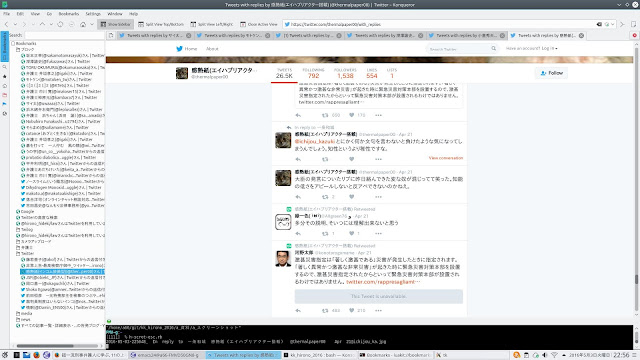Open the Up arrow history dropdown
This screenshot has width=640, height=360.
point(51,24)
